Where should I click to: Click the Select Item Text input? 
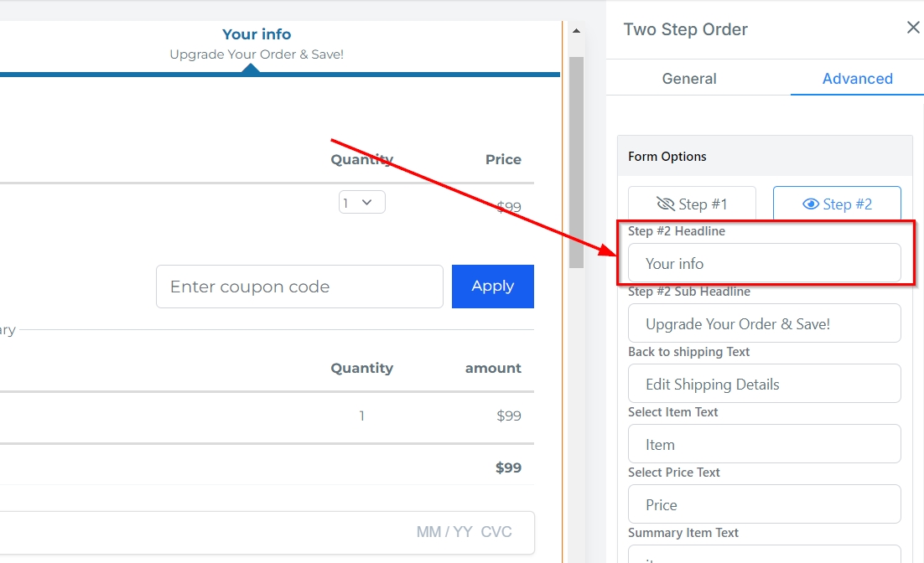coord(764,445)
